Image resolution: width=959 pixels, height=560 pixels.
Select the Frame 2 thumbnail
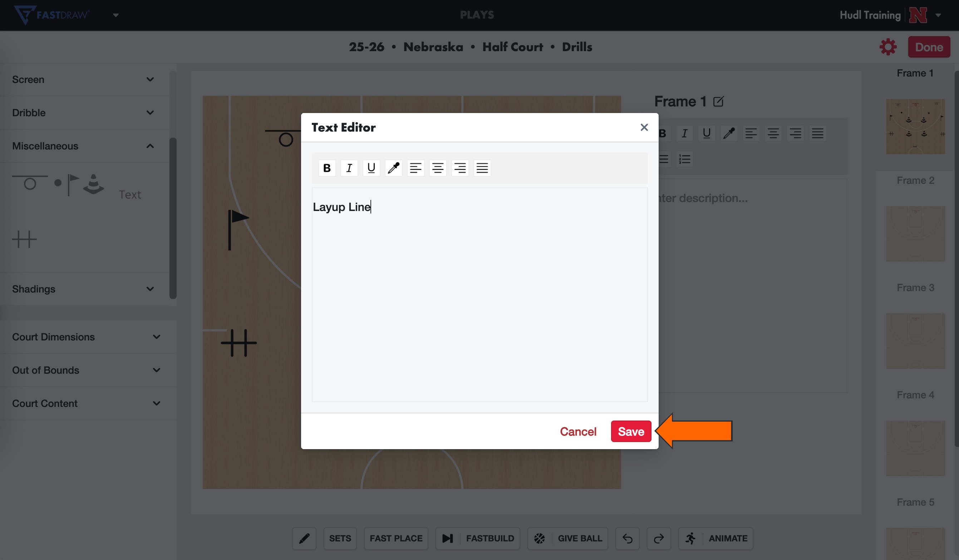click(x=915, y=234)
